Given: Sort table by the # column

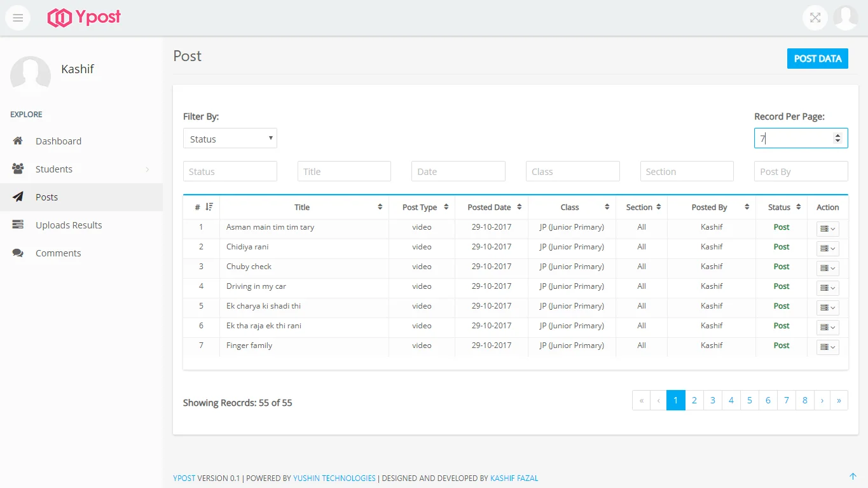Looking at the screenshot, I should (209, 207).
